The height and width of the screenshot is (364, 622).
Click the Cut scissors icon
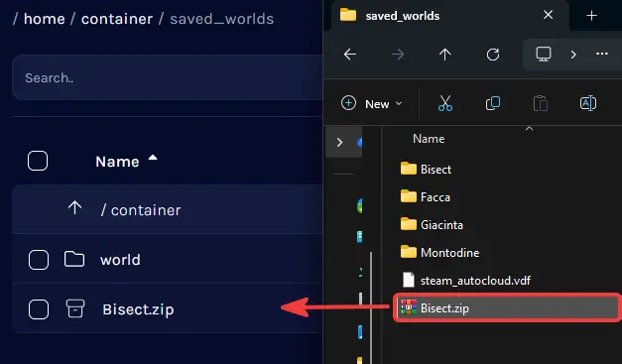pyautogui.click(x=445, y=103)
